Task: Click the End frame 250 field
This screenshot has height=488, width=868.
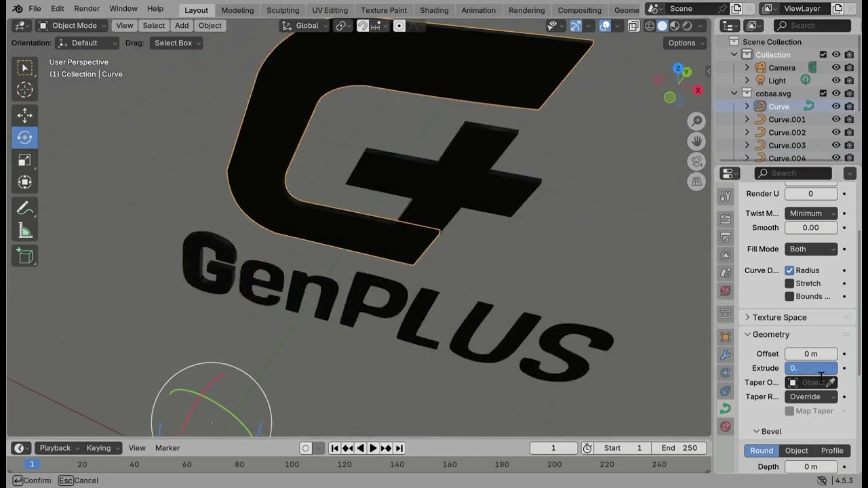Action: click(679, 448)
